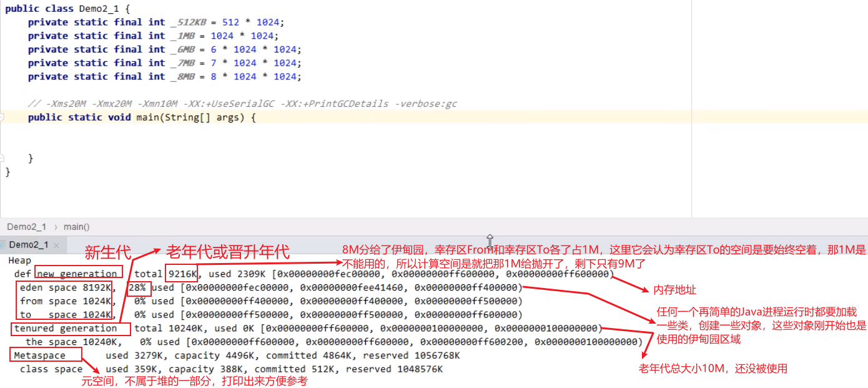Click the class space used 359K line
This screenshot has width=868, height=388.
[x=231, y=370]
